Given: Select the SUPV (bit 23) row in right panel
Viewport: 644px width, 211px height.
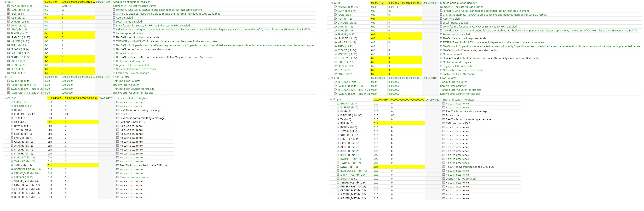Looking at the screenshot, I should pyautogui.click(x=485, y=46).
